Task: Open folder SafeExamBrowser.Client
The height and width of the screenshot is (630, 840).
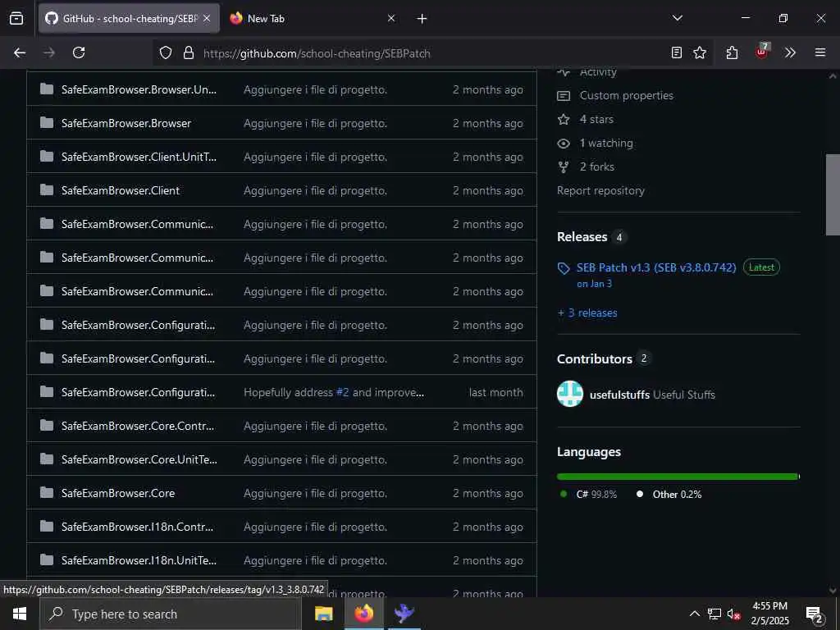Action: (121, 190)
